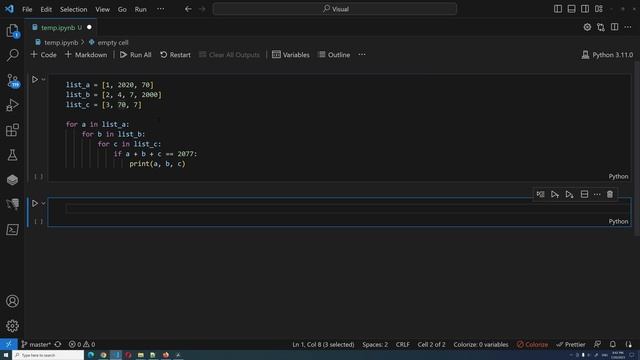The image size is (640, 360).
Task: Open more cell actions menu
Action: 597,195
